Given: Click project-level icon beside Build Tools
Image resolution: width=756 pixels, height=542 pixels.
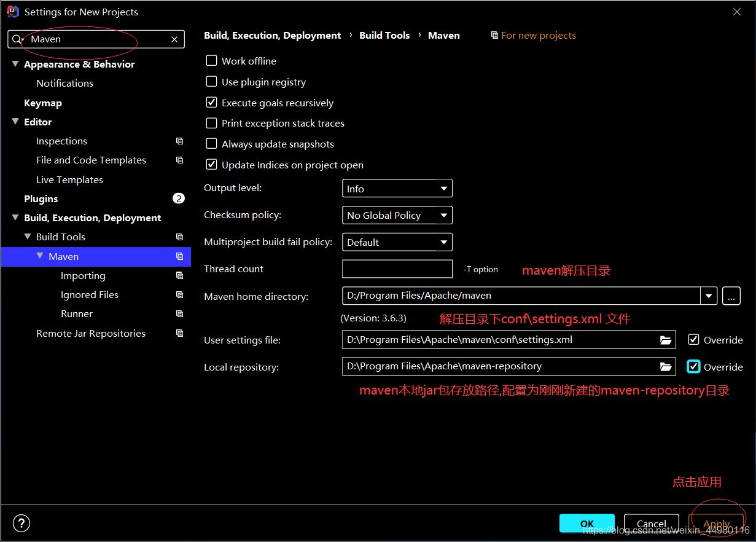Looking at the screenshot, I should click(179, 237).
